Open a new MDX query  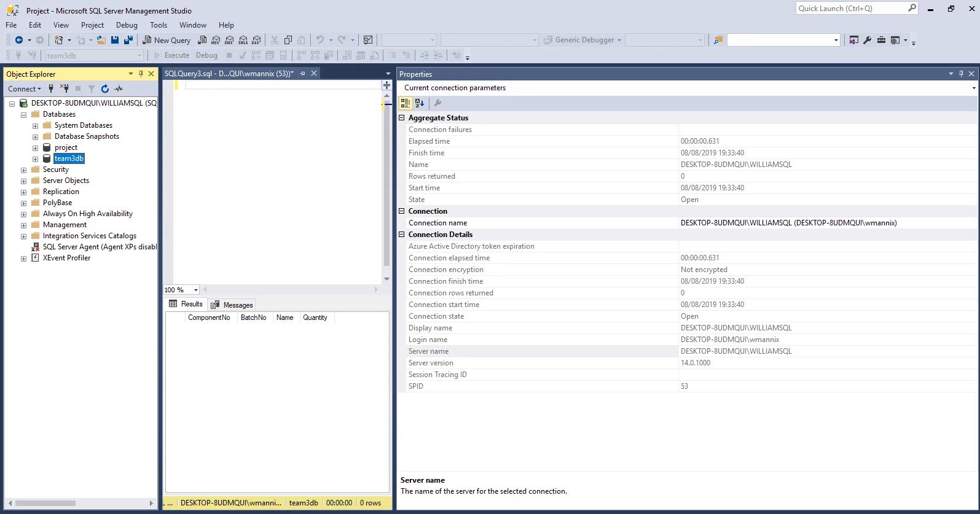tap(216, 40)
